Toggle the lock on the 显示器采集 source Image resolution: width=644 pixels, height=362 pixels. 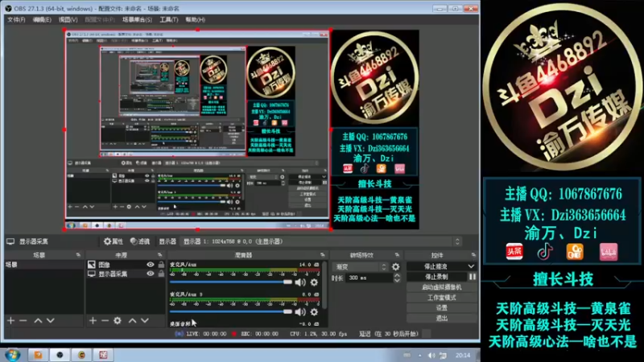point(161,274)
